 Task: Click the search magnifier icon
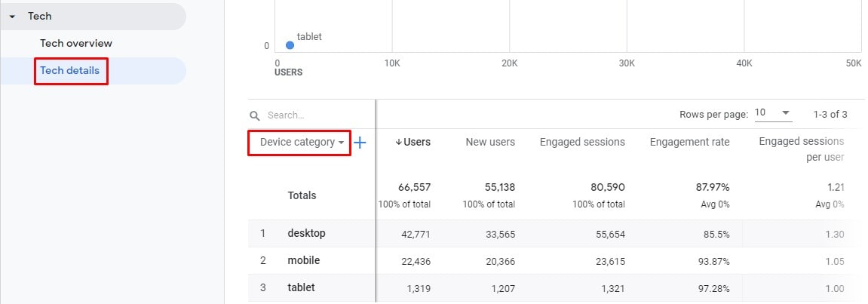255,115
